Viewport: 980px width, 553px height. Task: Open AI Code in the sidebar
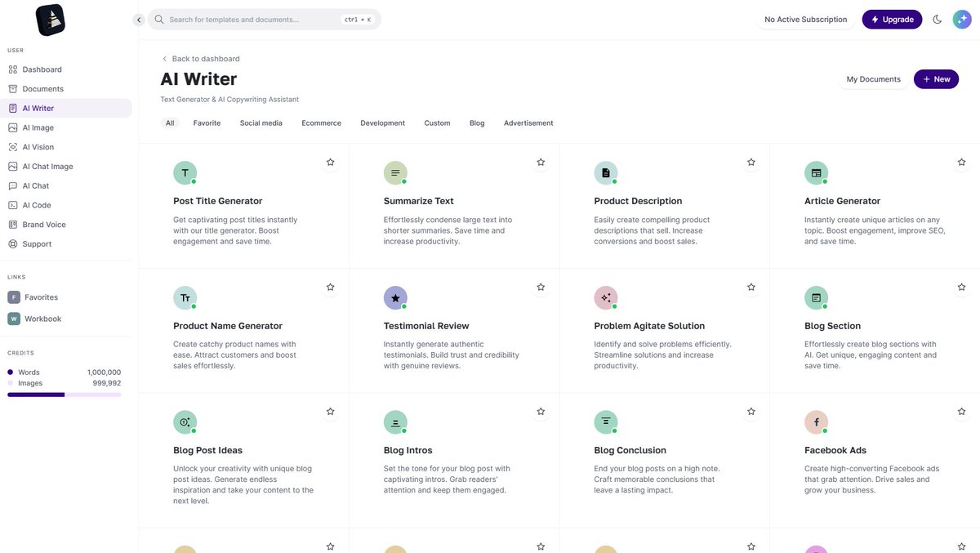point(67,205)
